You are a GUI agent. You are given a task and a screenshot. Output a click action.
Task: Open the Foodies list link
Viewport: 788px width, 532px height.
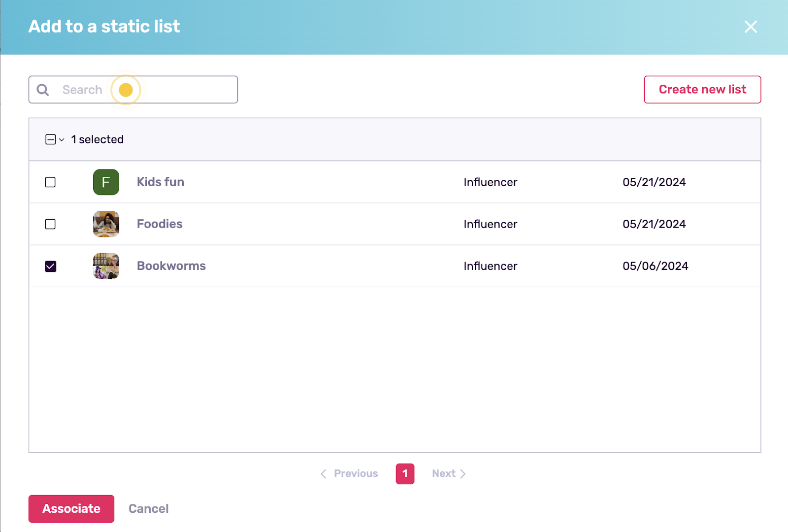pyautogui.click(x=160, y=224)
